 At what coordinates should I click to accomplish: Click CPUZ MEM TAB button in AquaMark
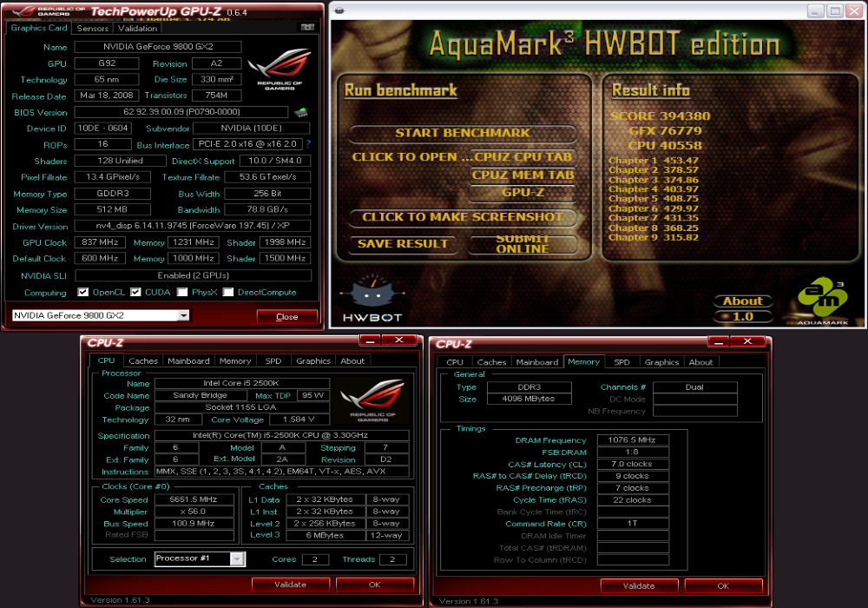[523, 175]
